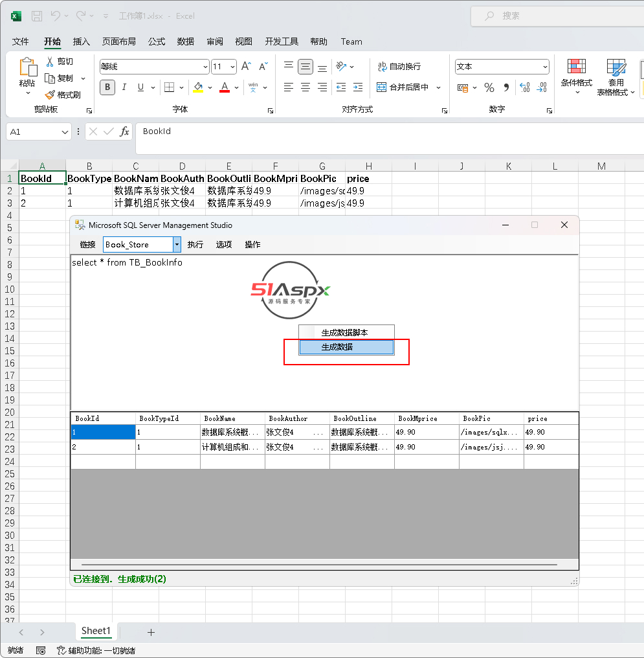This screenshot has height=658, width=644.
Task: Open the font color dropdown arrow
Action: 236,87
